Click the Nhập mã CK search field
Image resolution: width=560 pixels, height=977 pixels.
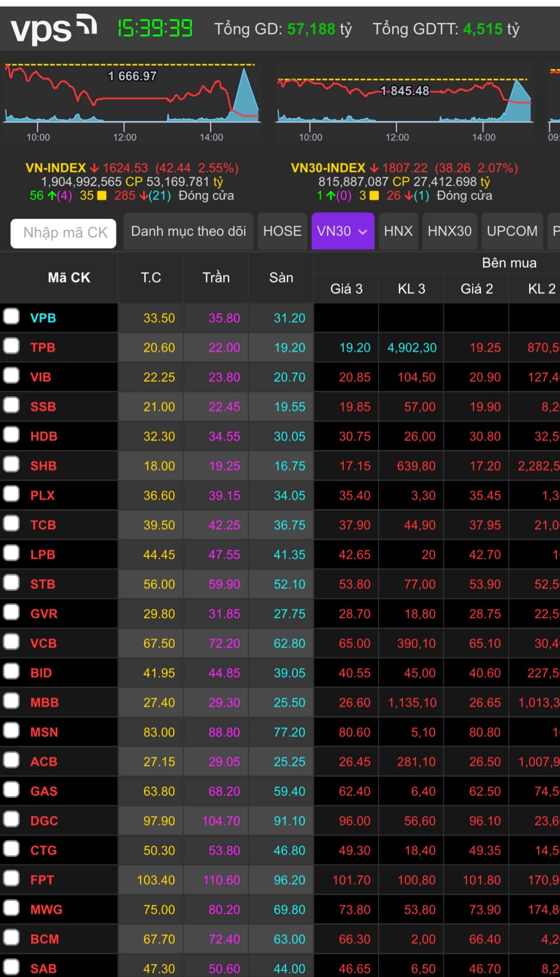pos(63,232)
